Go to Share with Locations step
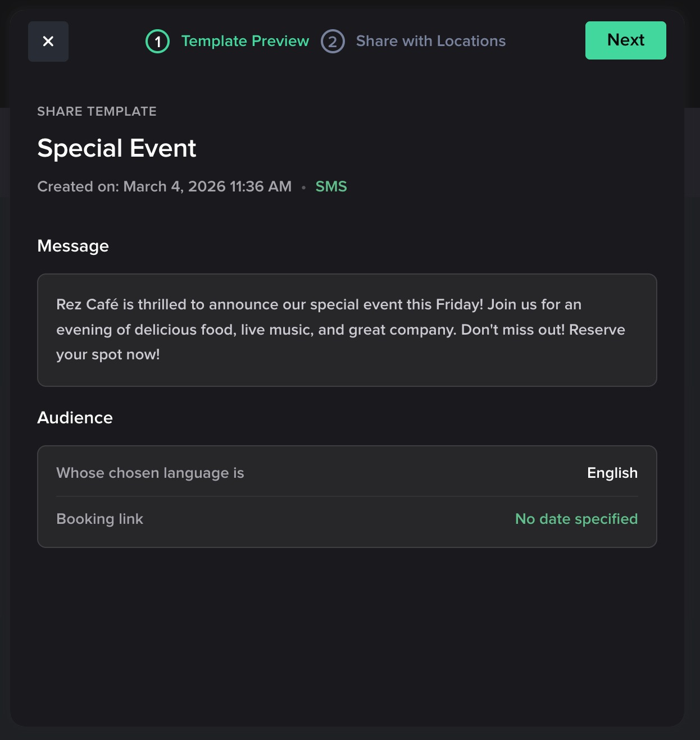The width and height of the screenshot is (700, 740). click(430, 41)
